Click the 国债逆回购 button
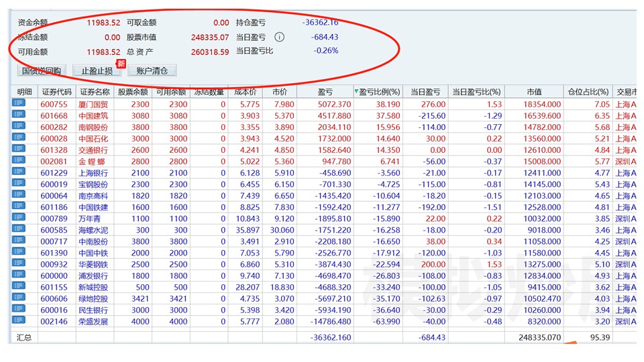 [x=42, y=70]
